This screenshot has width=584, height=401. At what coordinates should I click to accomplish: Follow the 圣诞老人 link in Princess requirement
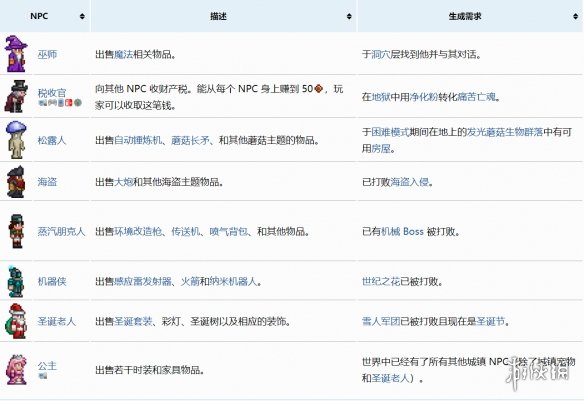(x=390, y=378)
